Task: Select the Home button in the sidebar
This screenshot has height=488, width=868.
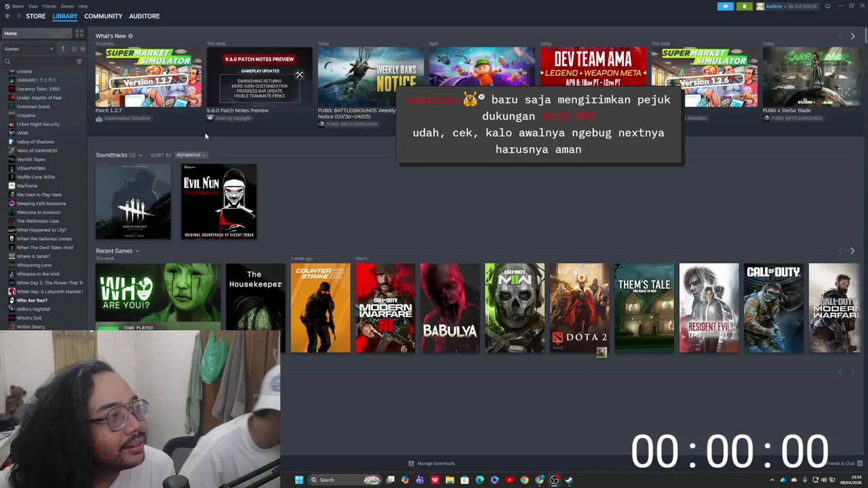Action: pyautogui.click(x=37, y=33)
